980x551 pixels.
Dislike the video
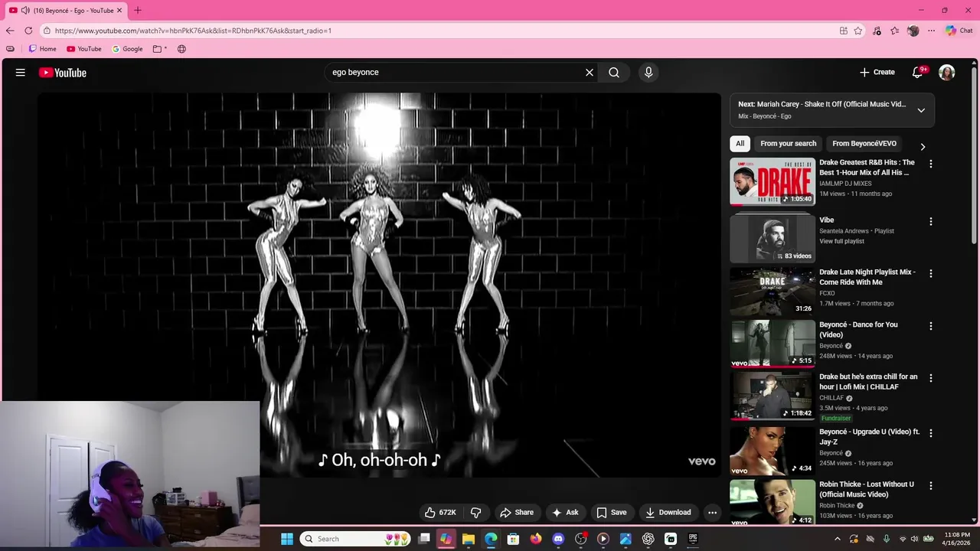click(475, 513)
